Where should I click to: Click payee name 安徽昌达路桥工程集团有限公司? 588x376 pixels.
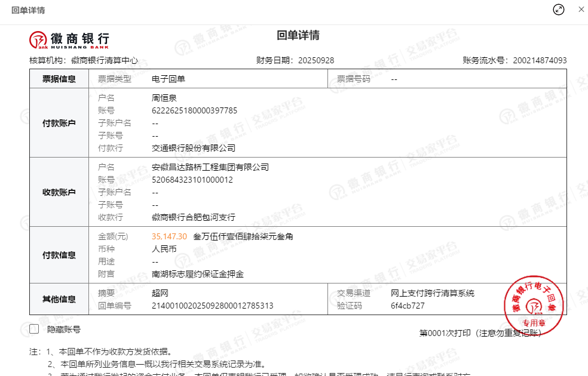210,167
